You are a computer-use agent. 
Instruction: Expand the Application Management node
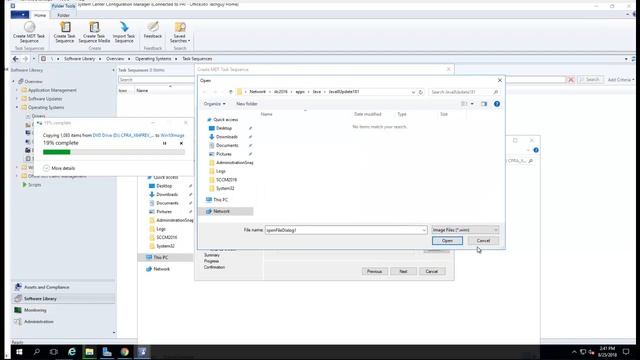(17, 90)
